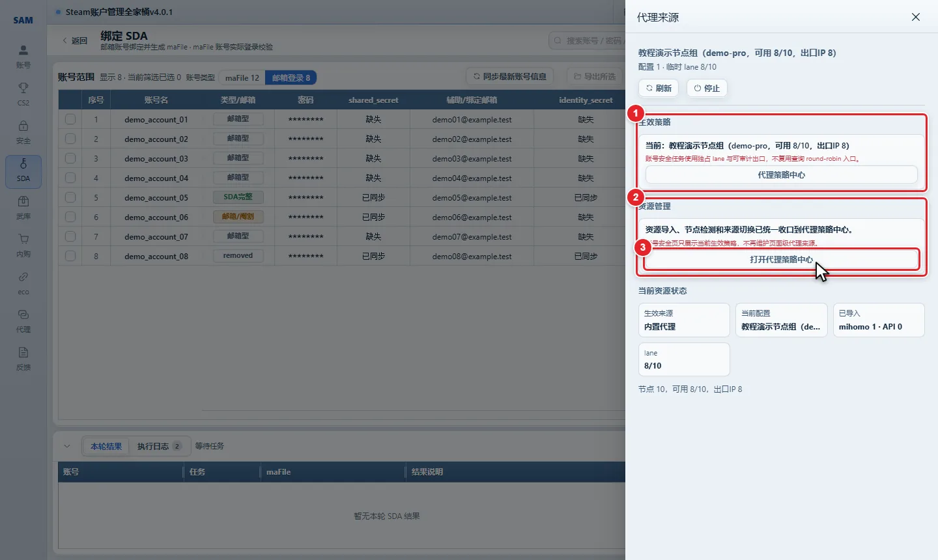Open the 武库 sidebar section
The height and width of the screenshot is (560, 938).
click(23, 208)
